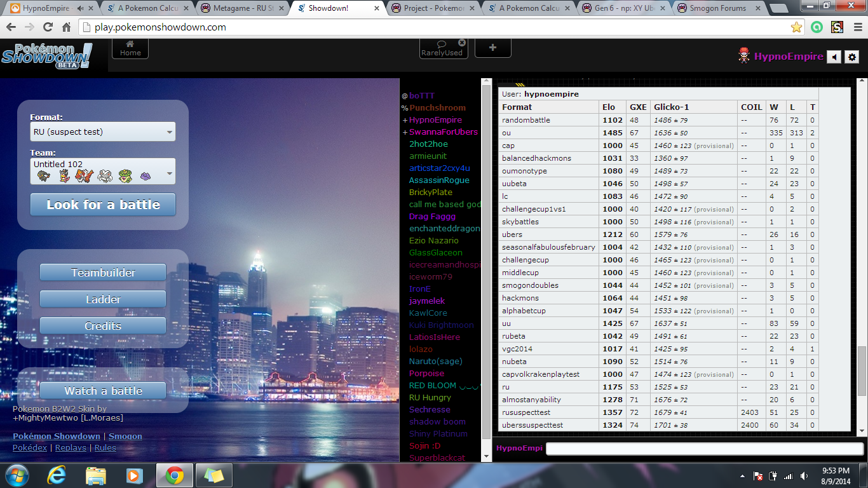The width and height of the screenshot is (868, 488).
Task: Open the Home tab
Action: coord(130,48)
